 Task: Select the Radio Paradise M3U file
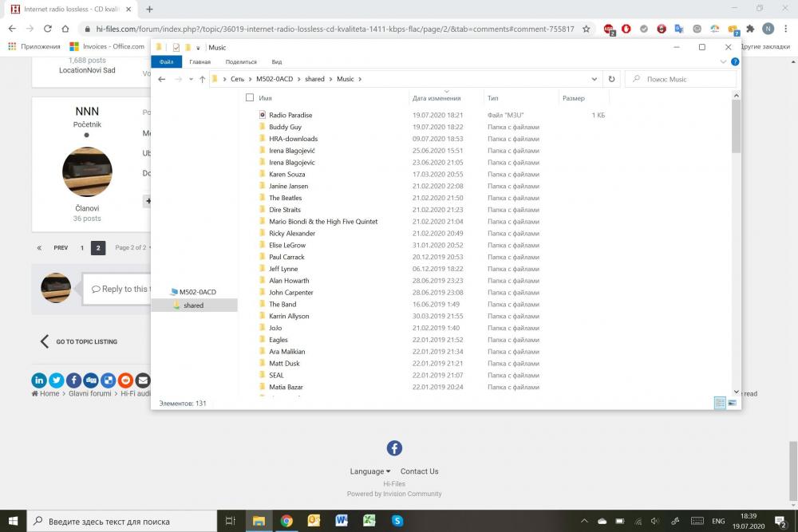(290, 115)
